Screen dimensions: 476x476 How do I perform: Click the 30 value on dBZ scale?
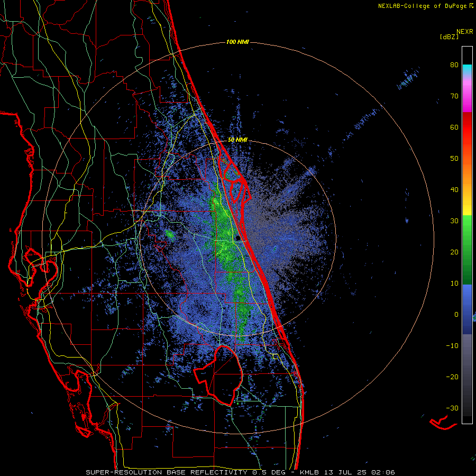tap(454, 221)
